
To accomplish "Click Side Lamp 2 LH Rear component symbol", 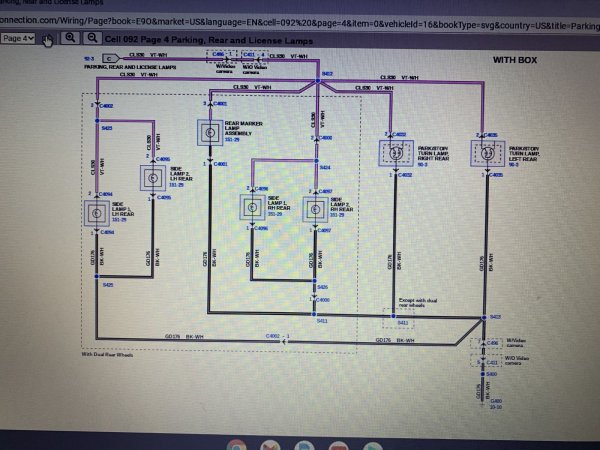I will point(153,178).
